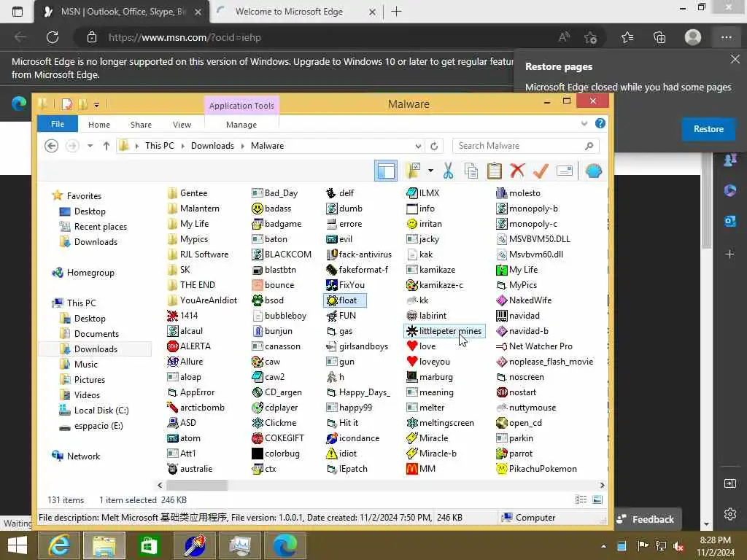Click the Feedback button in Edge
This screenshot has height=560, width=747.
[646, 519]
